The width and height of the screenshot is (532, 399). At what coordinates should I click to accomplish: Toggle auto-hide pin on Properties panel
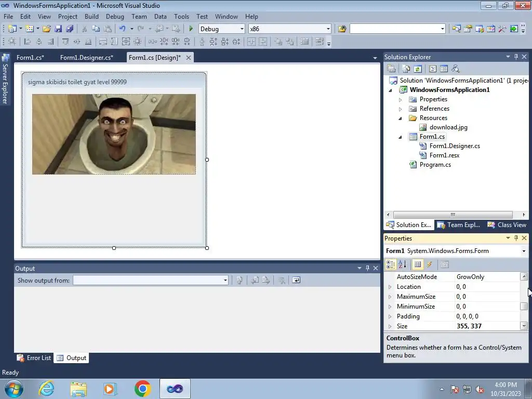[516, 238]
